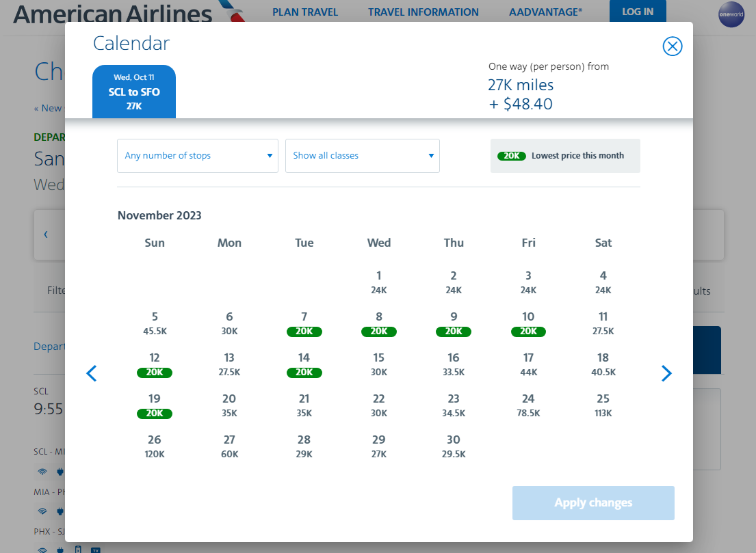The image size is (756, 553).
Task: Choose November 14 lowest price date
Action: tap(304, 364)
